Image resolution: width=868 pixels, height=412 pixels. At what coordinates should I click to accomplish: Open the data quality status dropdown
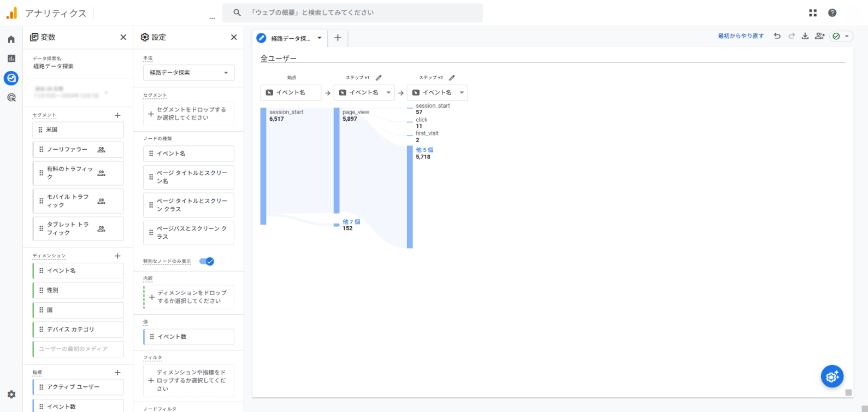(841, 36)
